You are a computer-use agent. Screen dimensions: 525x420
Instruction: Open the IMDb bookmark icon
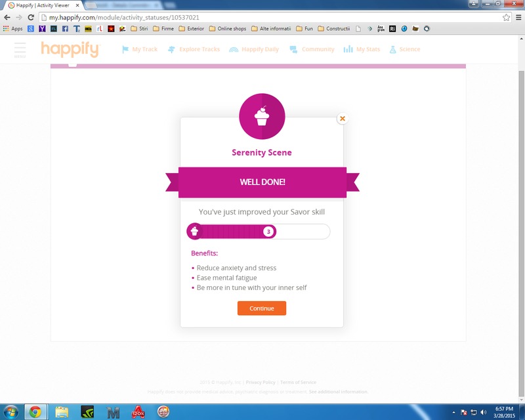pos(88,29)
